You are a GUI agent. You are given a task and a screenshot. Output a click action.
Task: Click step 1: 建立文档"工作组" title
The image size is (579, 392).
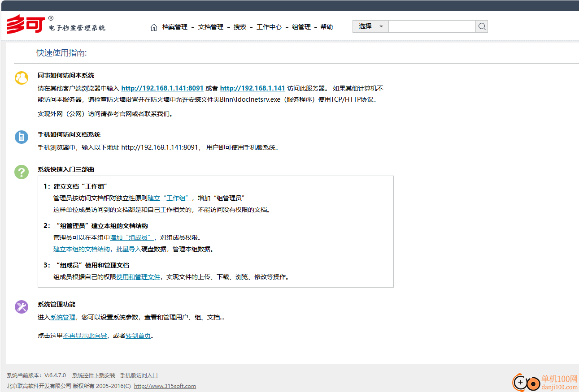click(76, 186)
